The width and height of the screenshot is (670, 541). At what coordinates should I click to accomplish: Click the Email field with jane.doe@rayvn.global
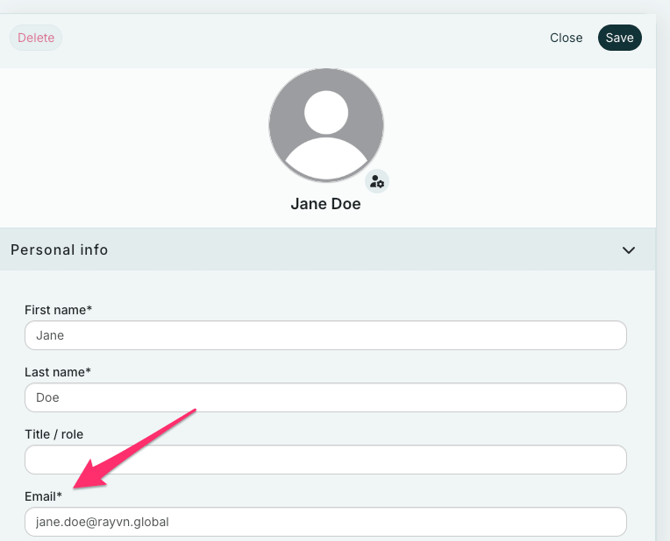click(325, 521)
